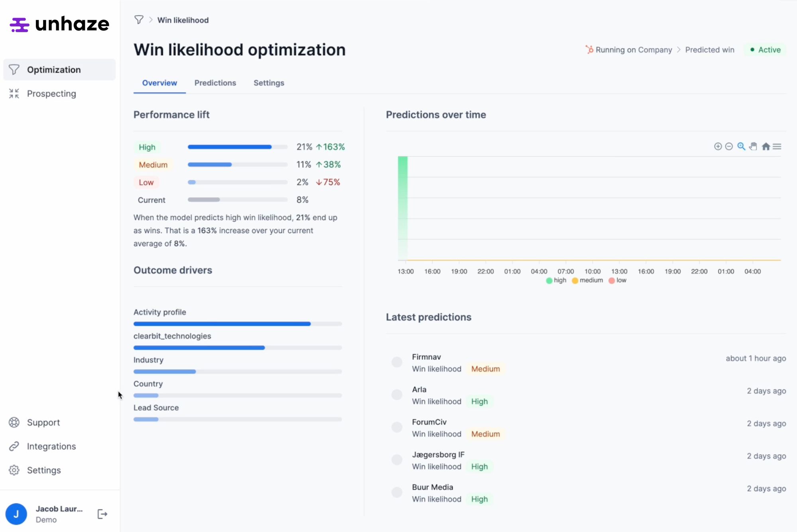This screenshot has height=532, width=797.
Task: Toggle the high series in the chart legend
Action: pyautogui.click(x=556, y=280)
